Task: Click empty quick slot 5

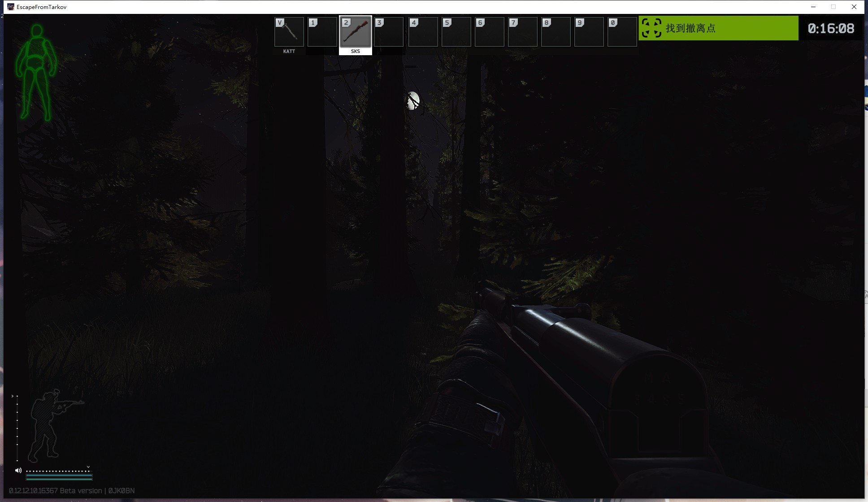Action: [456, 32]
